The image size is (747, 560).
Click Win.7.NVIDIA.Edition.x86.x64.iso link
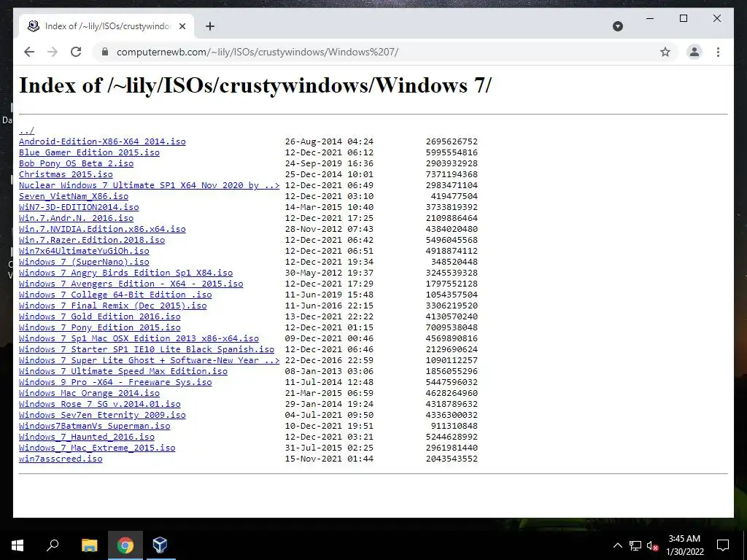pos(102,229)
